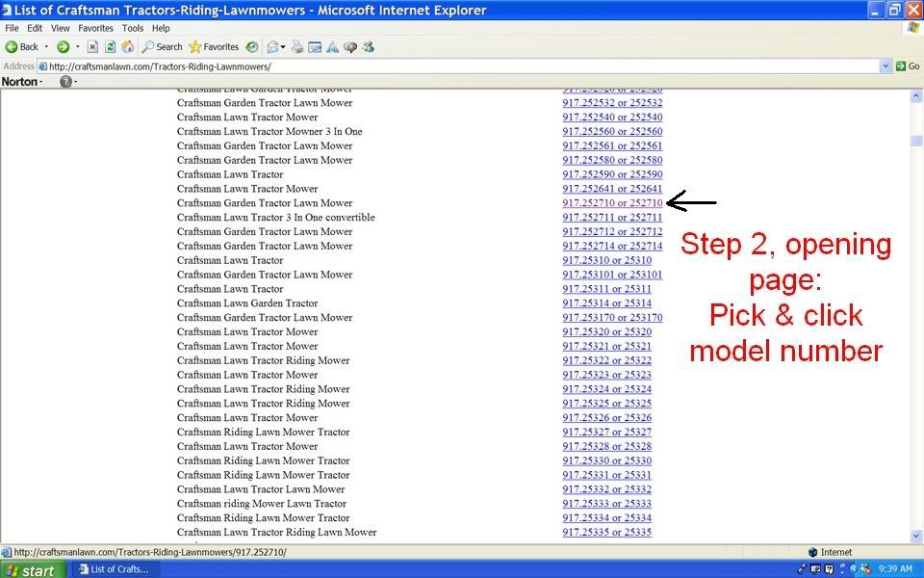Click model link 917.253101 or 253101
Image resolution: width=924 pixels, height=578 pixels.
click(x=612, y=275)
